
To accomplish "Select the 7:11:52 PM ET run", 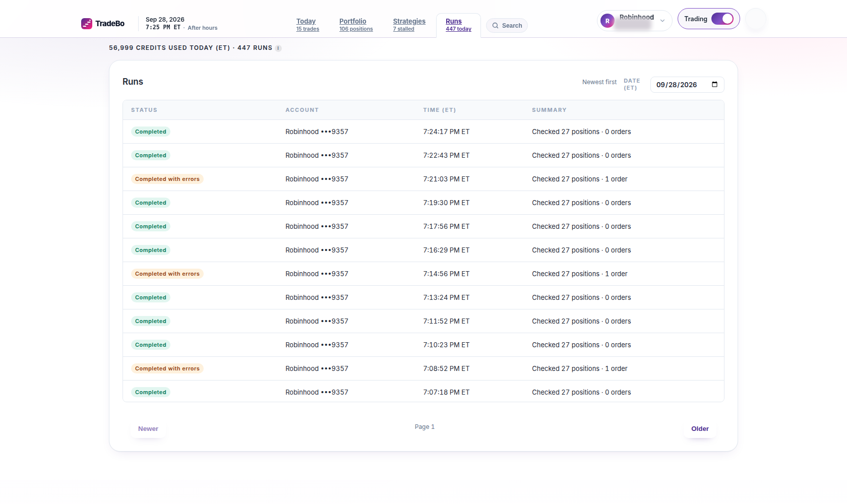I will [x=423, y=321].
